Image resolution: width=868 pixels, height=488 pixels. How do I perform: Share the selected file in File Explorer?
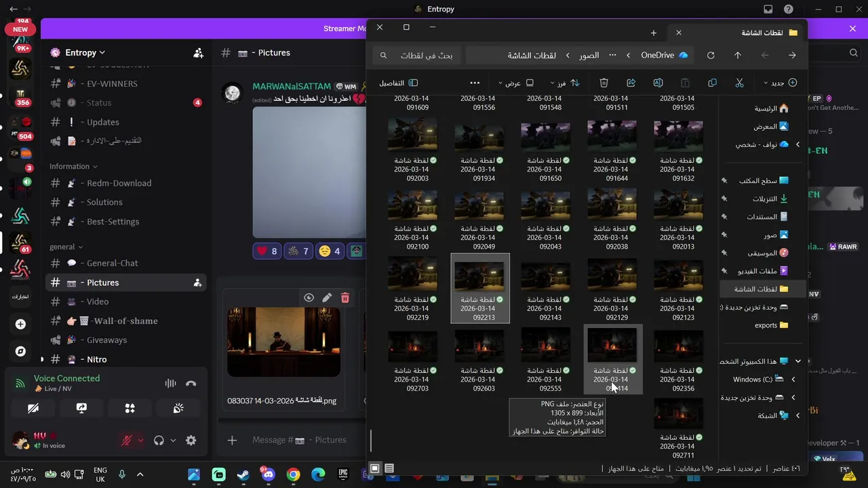point(631,83)
